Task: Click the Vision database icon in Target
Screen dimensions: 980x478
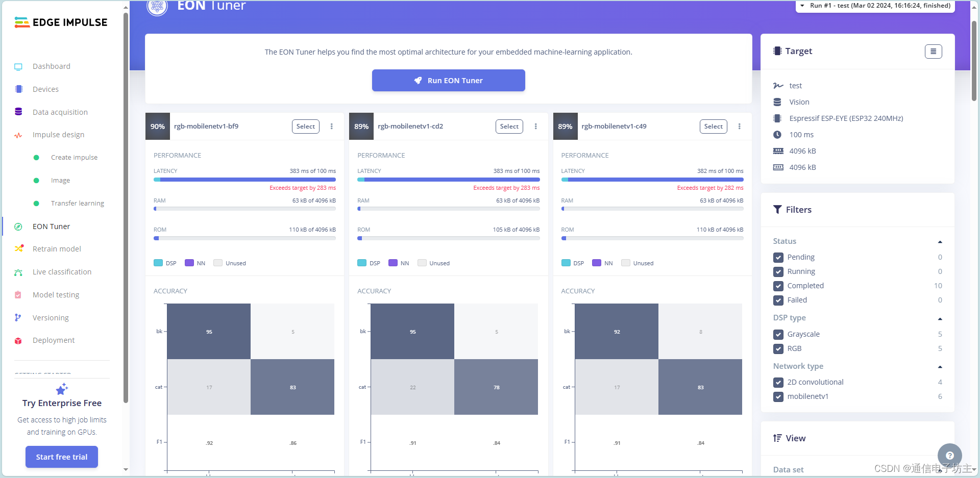Action: coord(777,102)
